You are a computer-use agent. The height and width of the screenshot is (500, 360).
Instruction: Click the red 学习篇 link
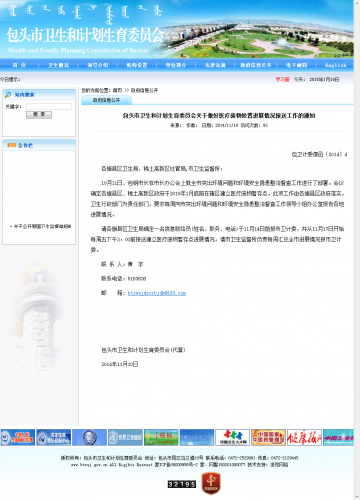click(282, 79)
